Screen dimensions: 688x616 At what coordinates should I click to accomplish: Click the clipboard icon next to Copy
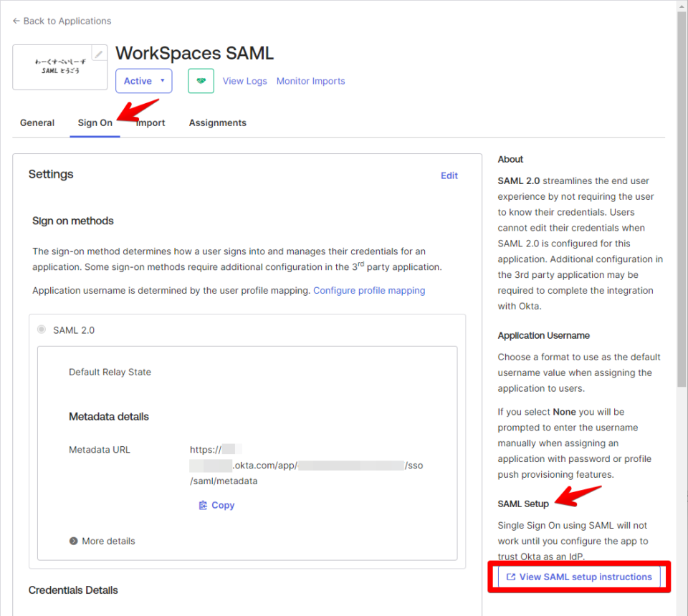[x=204, y=505]
